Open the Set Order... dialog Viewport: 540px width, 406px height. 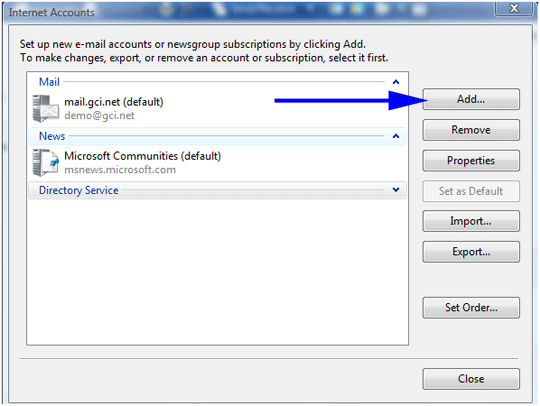(471, 308)
